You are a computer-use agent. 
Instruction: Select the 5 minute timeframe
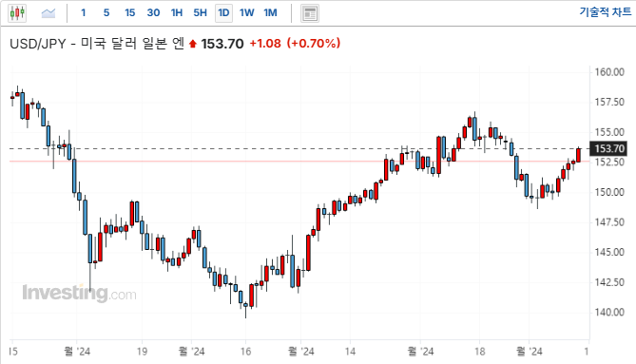(x=106, y=13)
